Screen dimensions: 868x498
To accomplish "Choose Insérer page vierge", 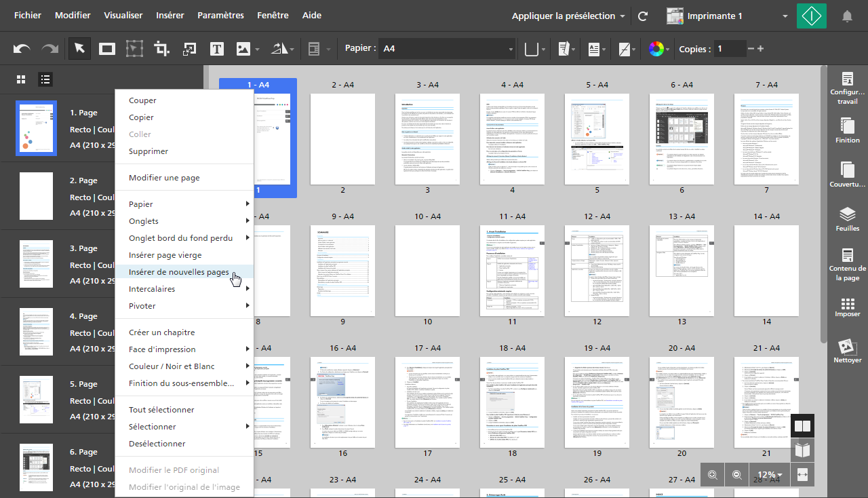I will pyautogui.click(x=184, y=255).
